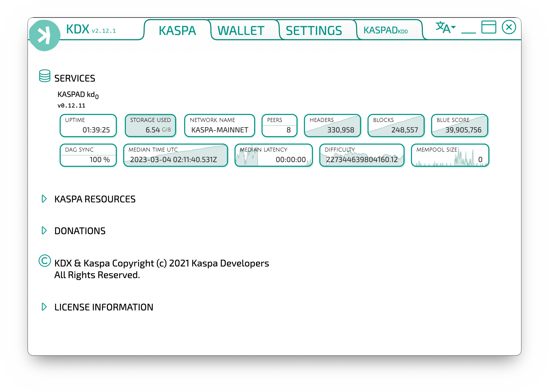
Task: Switch to the KASPA tab
Action: click(177, 30)
